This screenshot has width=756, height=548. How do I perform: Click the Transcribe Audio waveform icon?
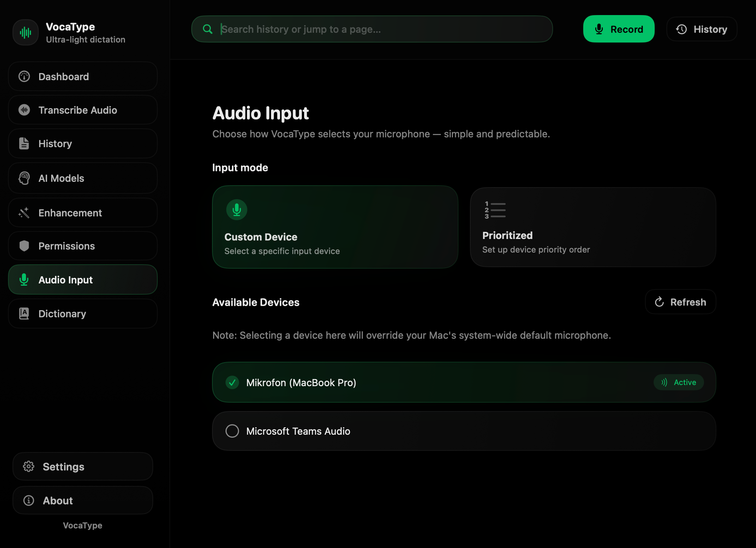point(24,110)
